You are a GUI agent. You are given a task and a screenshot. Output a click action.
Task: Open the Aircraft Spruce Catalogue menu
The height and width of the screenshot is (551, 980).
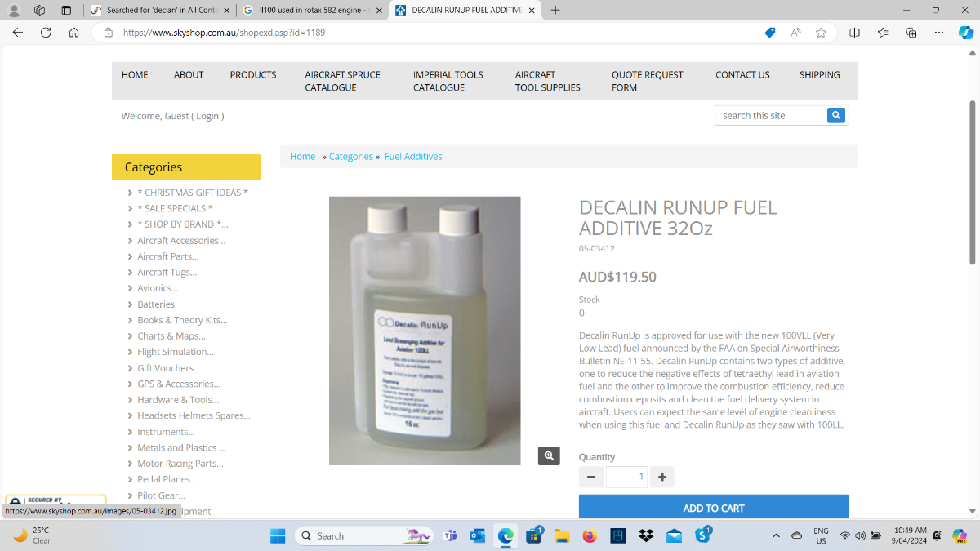(343, 81)
